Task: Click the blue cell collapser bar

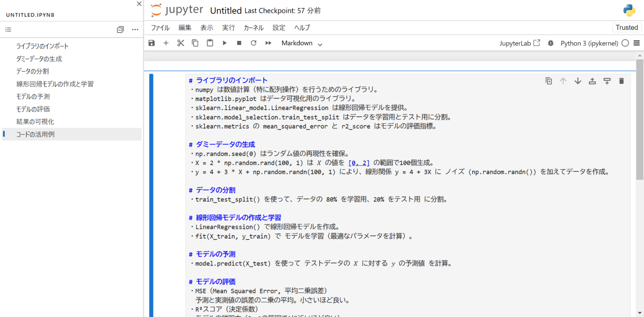Action: point(151,195)
